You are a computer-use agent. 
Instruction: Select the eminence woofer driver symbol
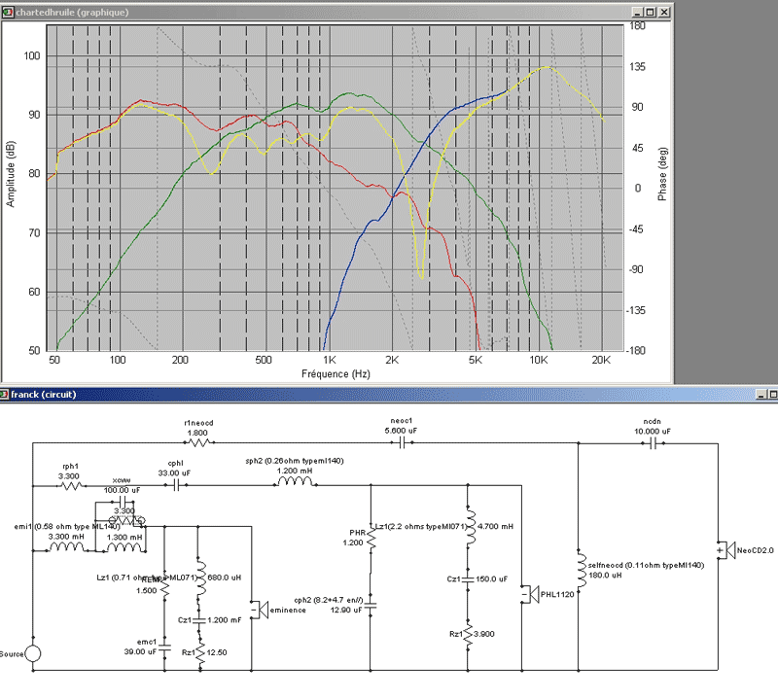click(x=260, y=610)
